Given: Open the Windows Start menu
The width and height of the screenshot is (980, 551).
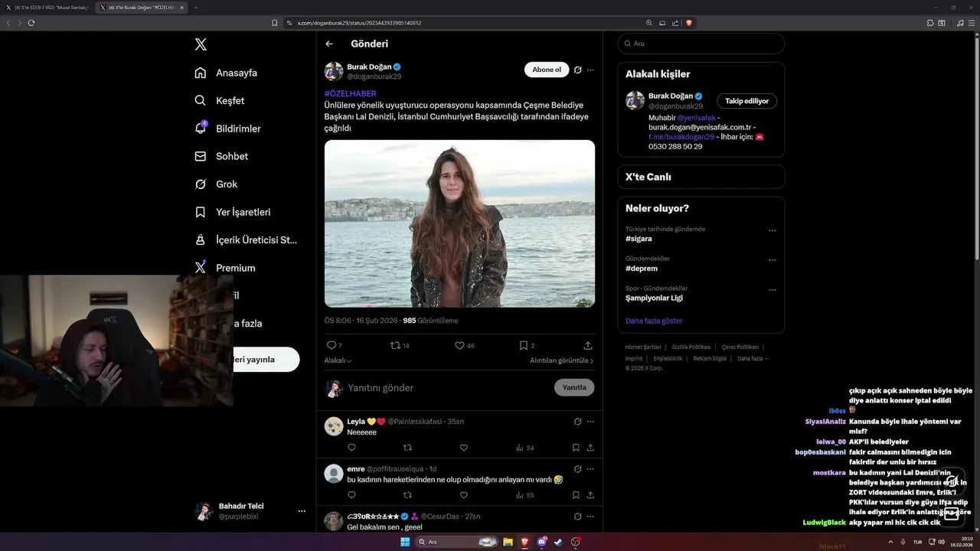Looking at the screenshot, I should pyautogui.click(x=405, y=542).
